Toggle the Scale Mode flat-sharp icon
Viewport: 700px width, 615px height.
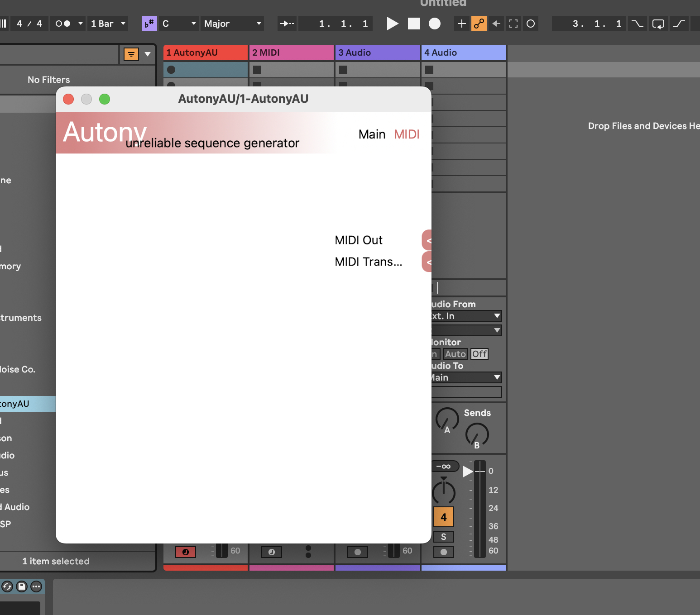click(x=149, y=24)
